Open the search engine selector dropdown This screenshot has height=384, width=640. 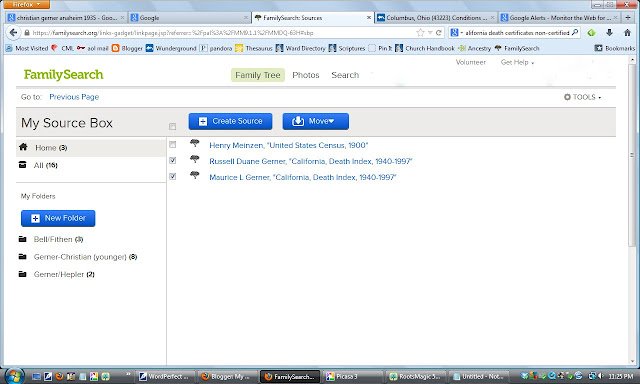pos(457,33)
